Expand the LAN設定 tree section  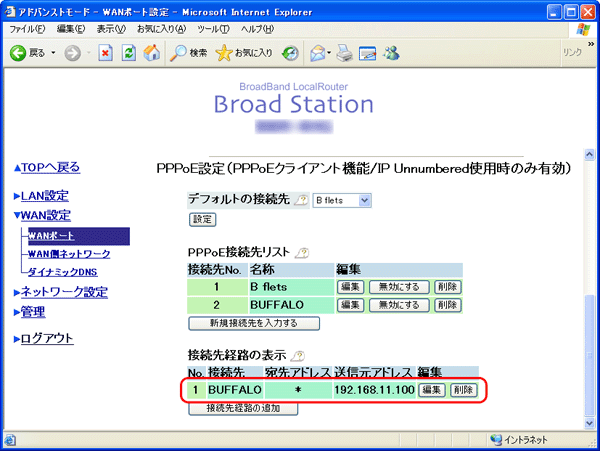click(16, 196)
